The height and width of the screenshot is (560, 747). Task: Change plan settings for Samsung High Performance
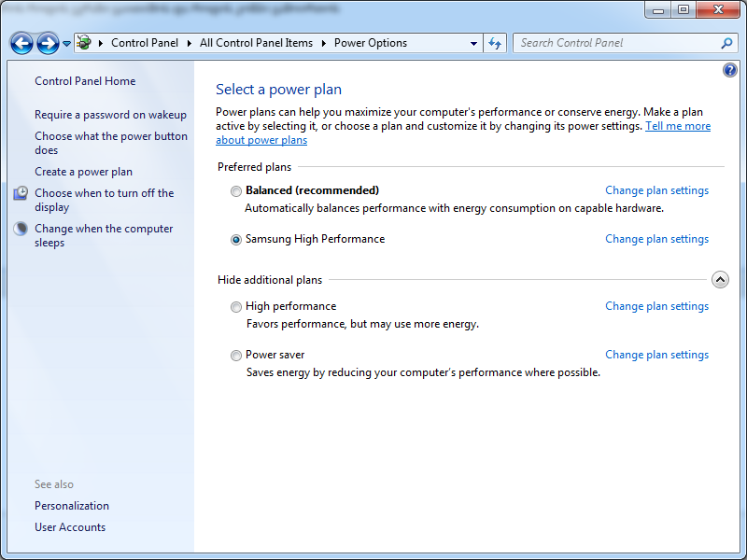(657, 239)
